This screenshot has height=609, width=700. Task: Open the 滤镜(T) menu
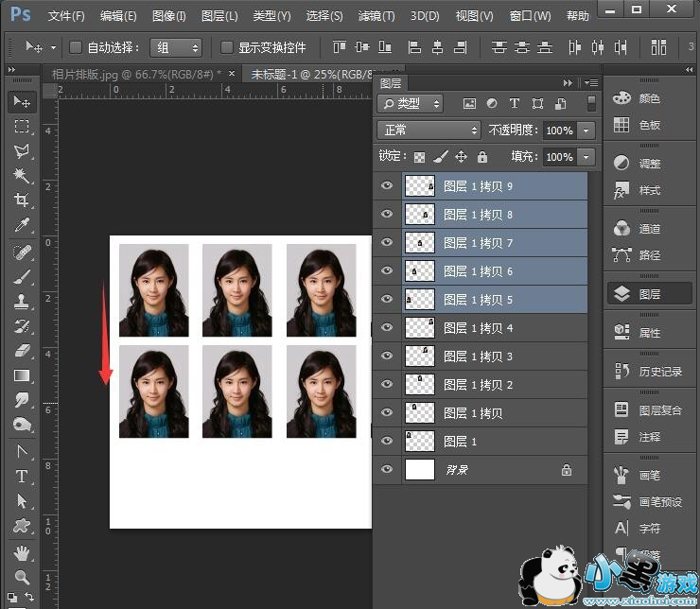pos(376,16)
